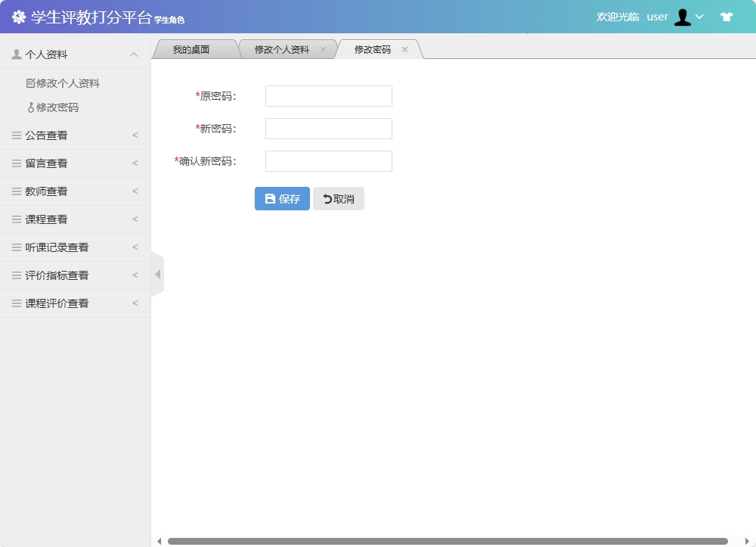The height and width of the screenshot is (547, 756).
Task: Click the 原密码 input field
Action: click(328, 96)
